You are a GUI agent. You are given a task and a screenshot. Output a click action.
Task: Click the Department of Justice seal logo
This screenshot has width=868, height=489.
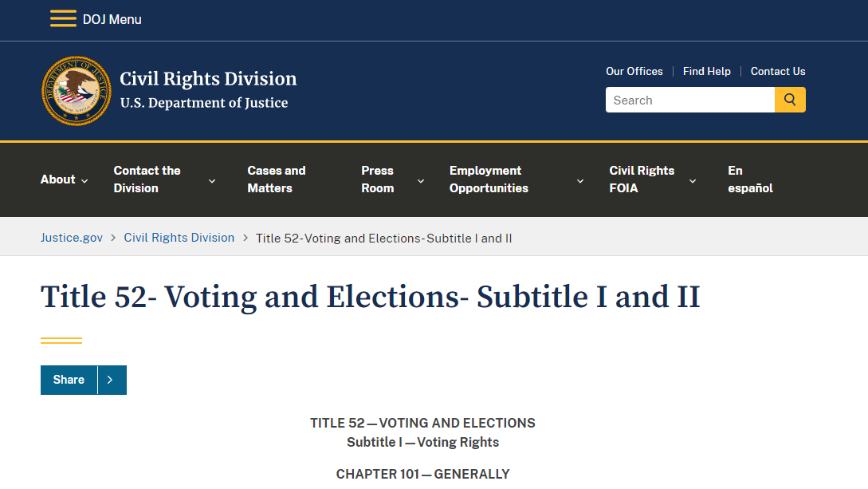coord(77,91)
